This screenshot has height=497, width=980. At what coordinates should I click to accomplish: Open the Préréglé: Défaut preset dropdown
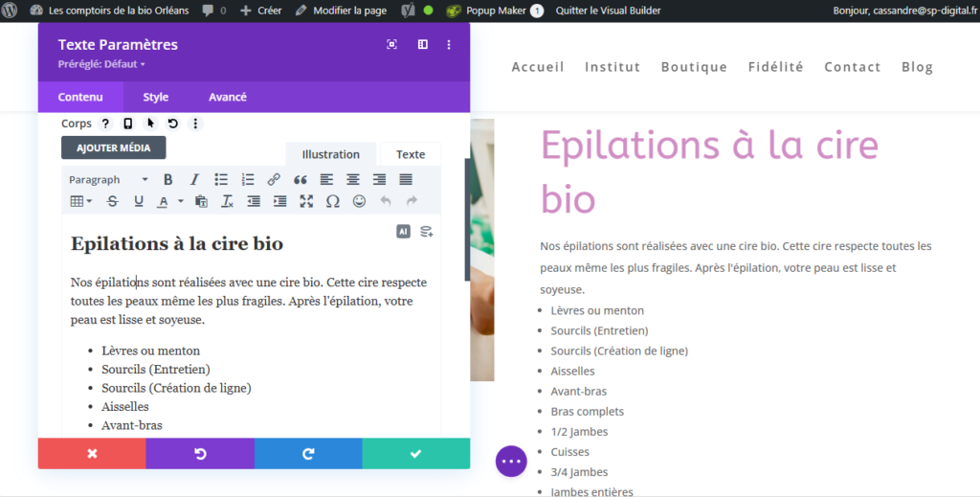(x=101, y=64)
